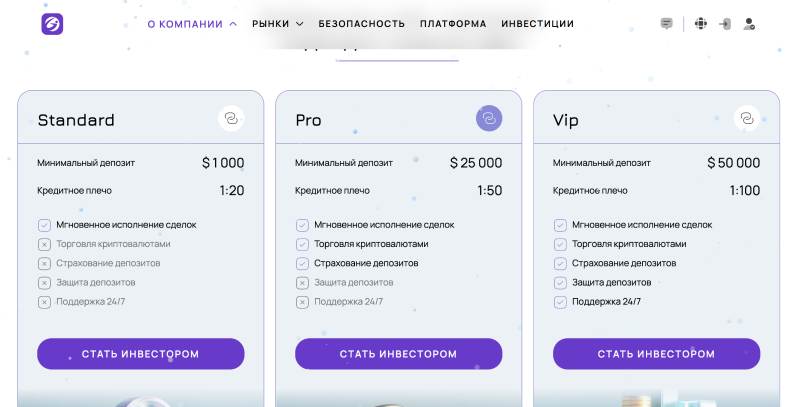Toggle Standard's Торговля криптовалютами crossed box
Image resolution: width=800 pixels, height=407 pixels.
(x=44, y=244)
